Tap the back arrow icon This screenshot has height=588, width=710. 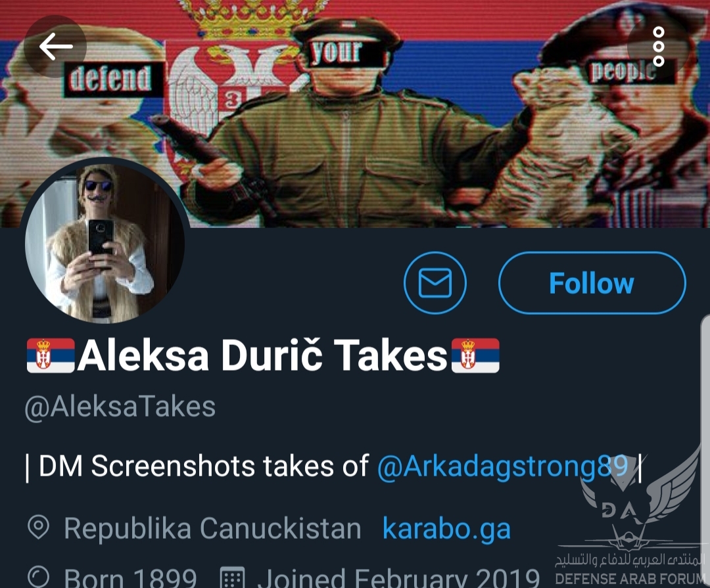coord(55,46)
